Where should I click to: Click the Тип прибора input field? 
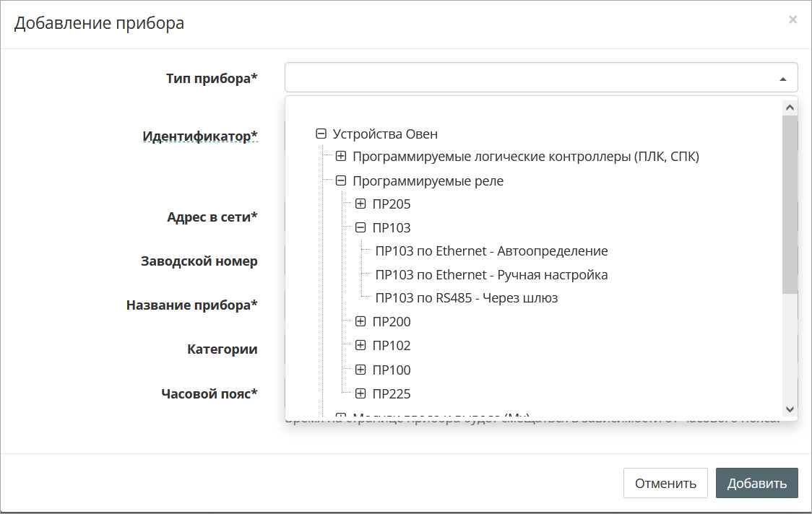click(527, 77)
